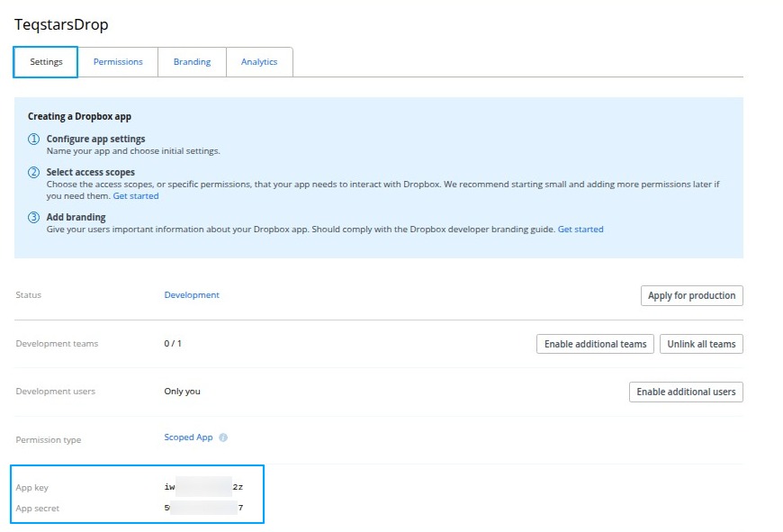Click the 'Select access scopes' step heading
This screenshot has height=532, width=783.
tap(90, 172)
